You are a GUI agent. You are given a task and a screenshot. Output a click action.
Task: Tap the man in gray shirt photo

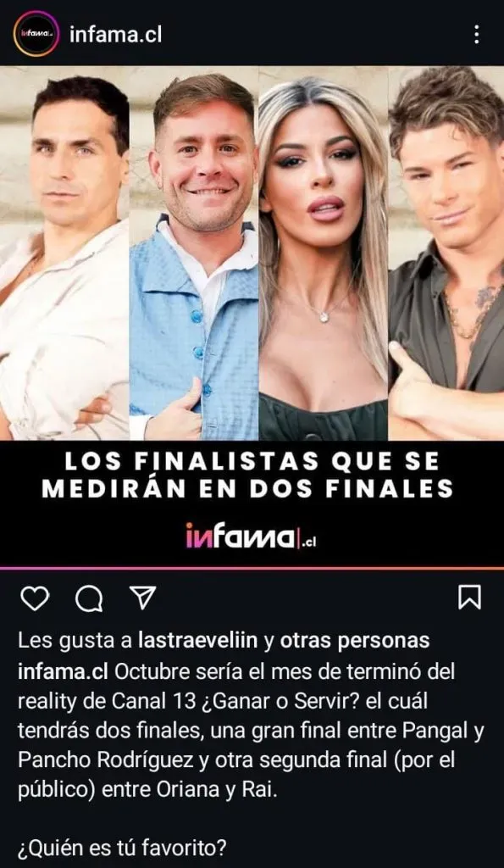point(446,253)
